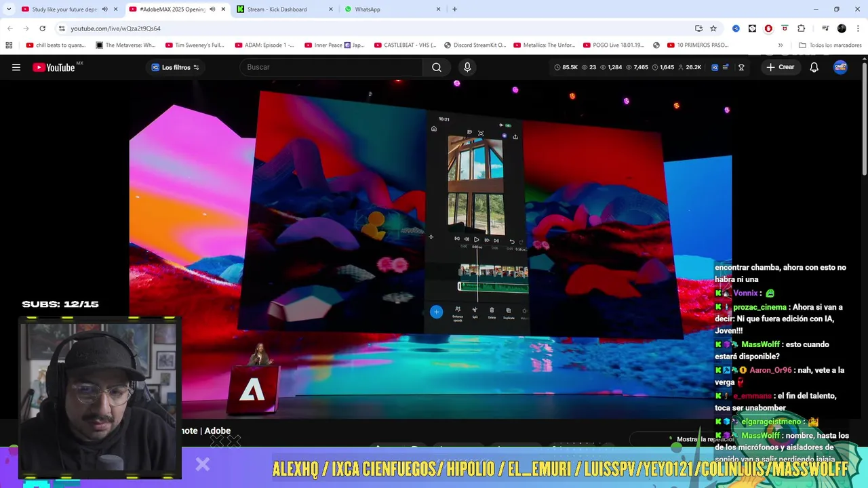Click the 1,284 stat value
This screenshot has width=868, height=488.
[x=610, y=67]
